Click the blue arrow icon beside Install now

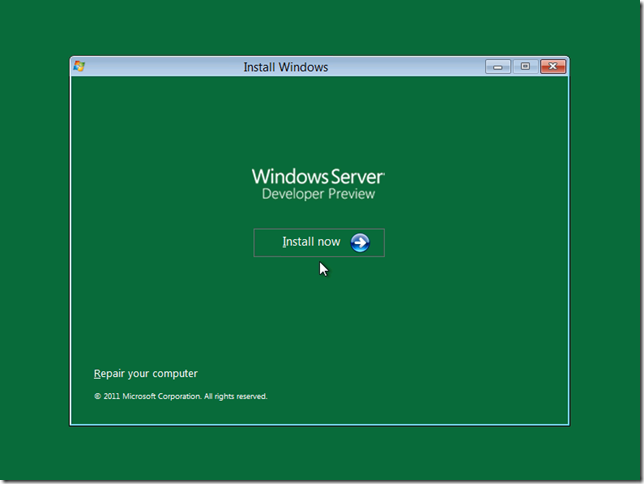pyautogui.click(x=360, y=243)
